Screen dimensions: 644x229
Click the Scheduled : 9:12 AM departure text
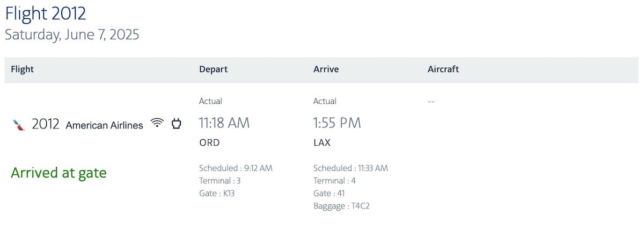[x=236, y=168]
